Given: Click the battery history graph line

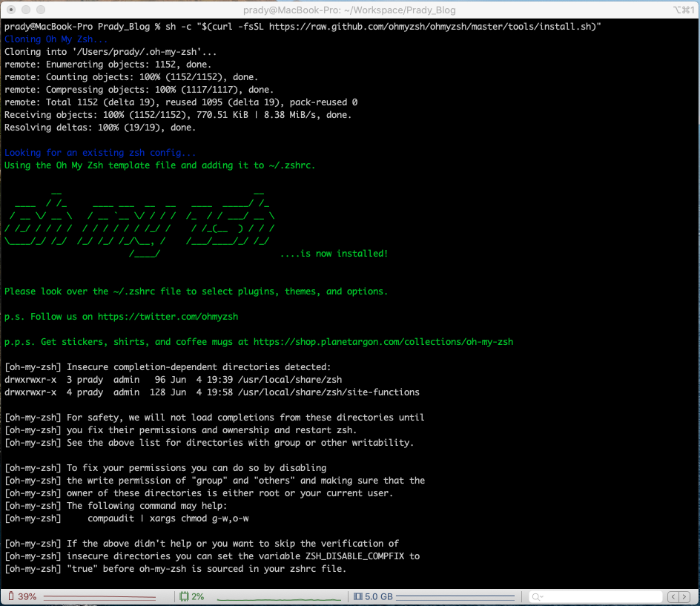Looking at the screenshot, I should tap(99, 596).
